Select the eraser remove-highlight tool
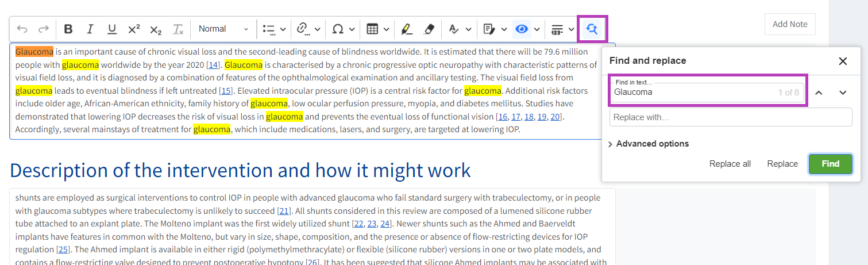This screenshot has height=265, width=868. click(429, 29)
